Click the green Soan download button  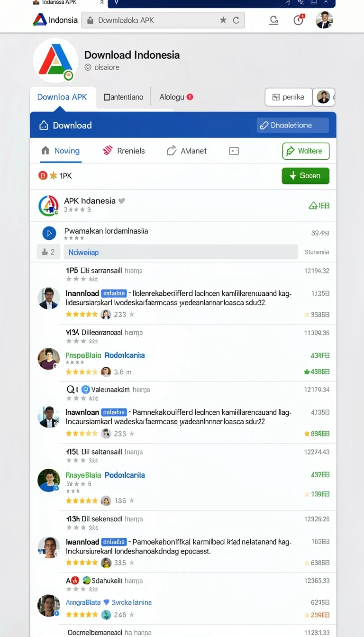[x=306, y=176]
